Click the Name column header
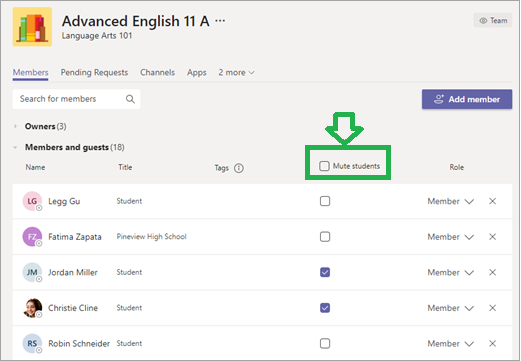Image resolution: width=521 pixels, height=361 pixels. pyautogui.click(x=35, y=167)
